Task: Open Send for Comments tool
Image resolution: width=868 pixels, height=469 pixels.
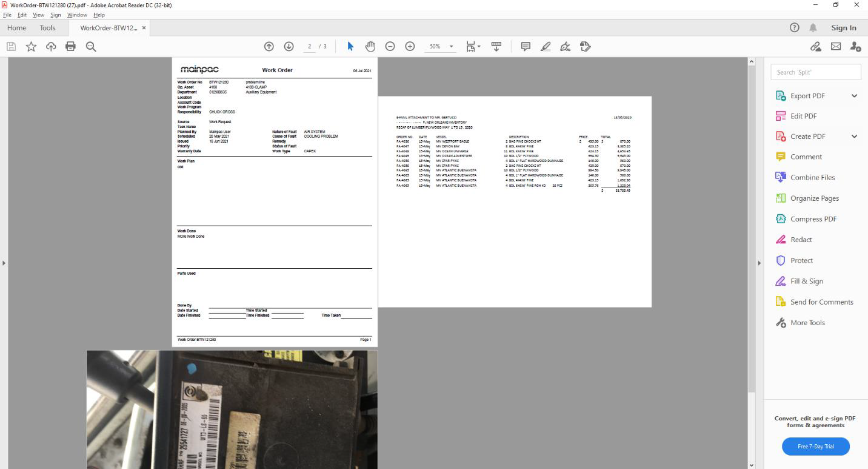Action: (821, 302)
